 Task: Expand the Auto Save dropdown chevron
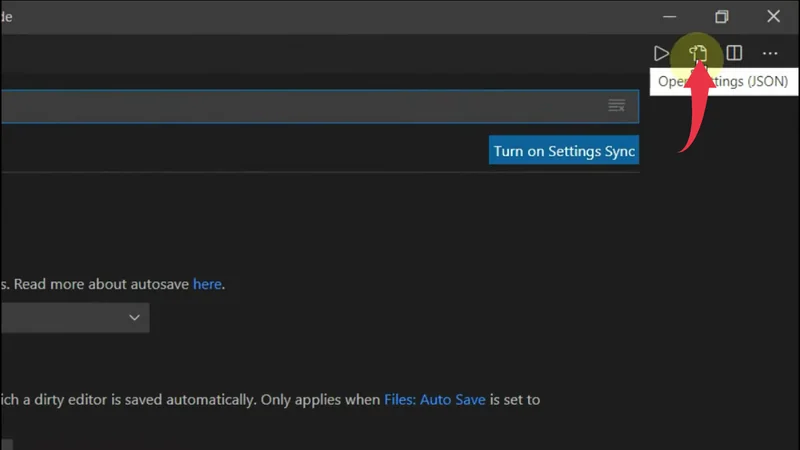(135, 318)
